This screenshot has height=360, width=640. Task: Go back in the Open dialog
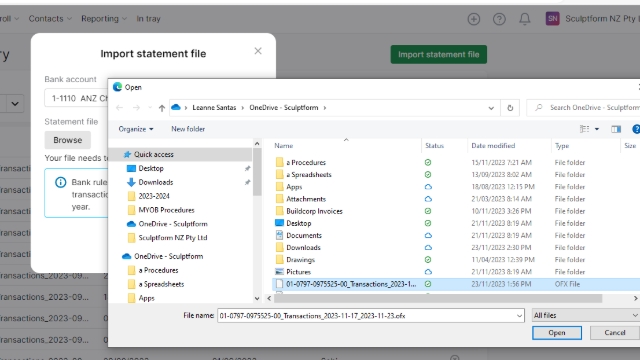coord(120,108)
